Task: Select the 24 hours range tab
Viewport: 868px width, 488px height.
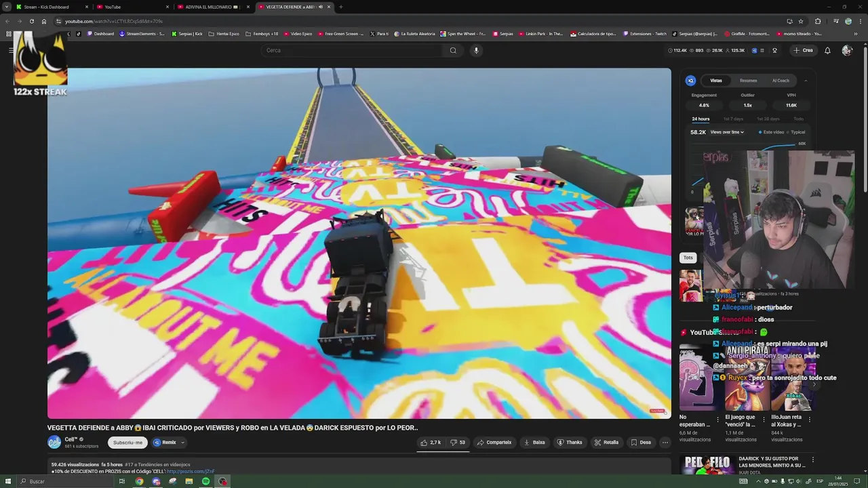Action: 701,119
